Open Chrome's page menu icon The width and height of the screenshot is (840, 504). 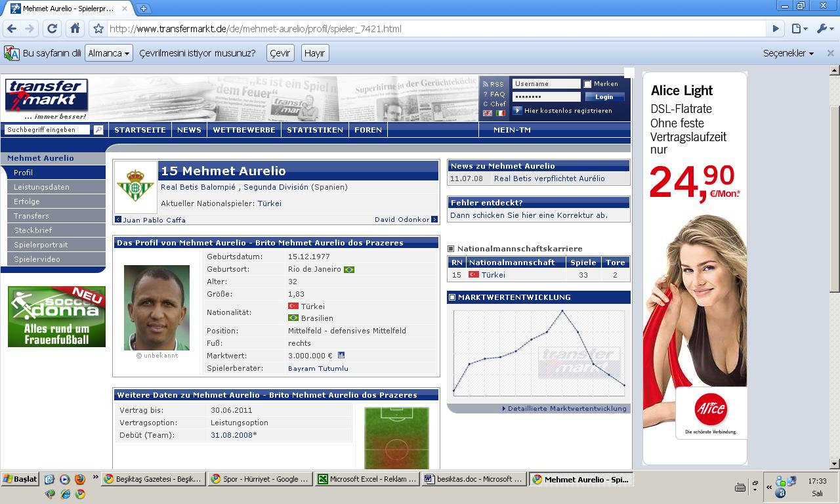coord(799,29)
